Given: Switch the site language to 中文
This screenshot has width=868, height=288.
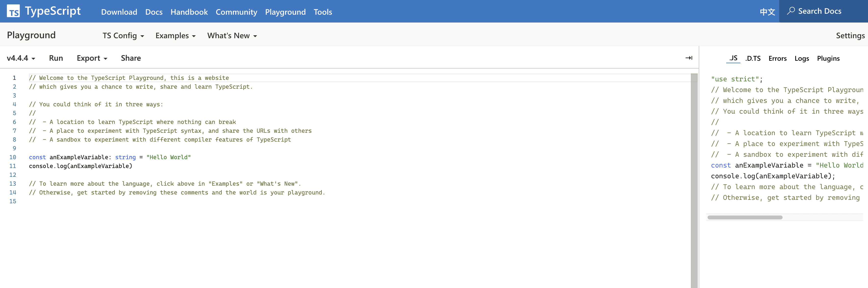Looking at the screenshot, I should pyautogui.click(x=767, y=12).
